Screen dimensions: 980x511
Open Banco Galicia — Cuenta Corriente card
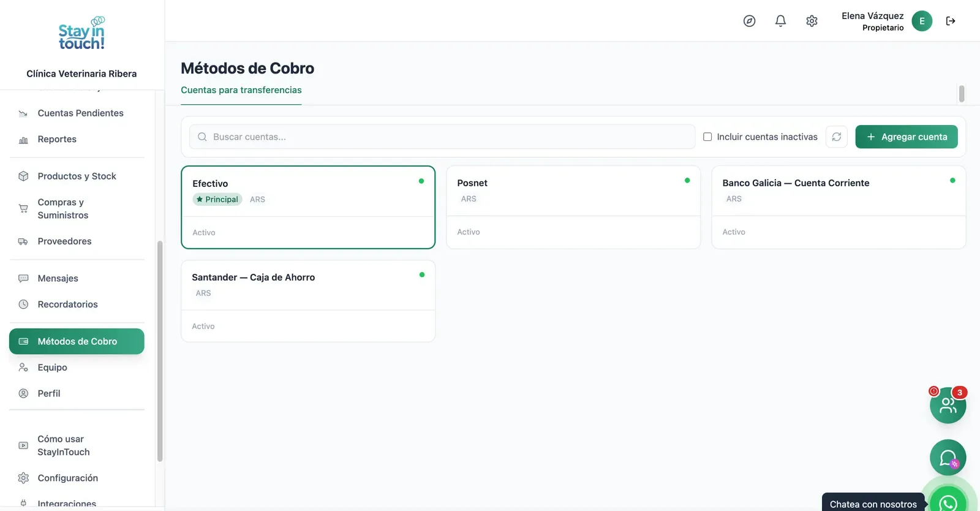839,207
